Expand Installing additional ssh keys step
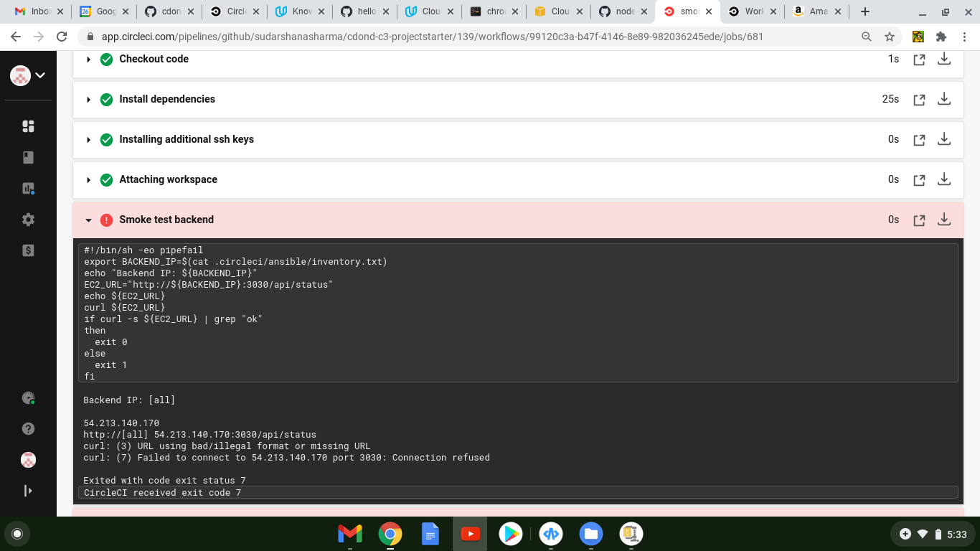The height and width of the screenshot is (551, 980). click(x=89, y=139)
